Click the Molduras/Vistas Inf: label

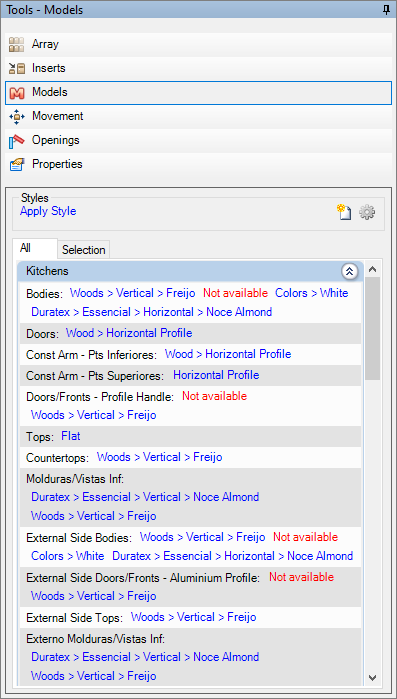pos(75,479)
